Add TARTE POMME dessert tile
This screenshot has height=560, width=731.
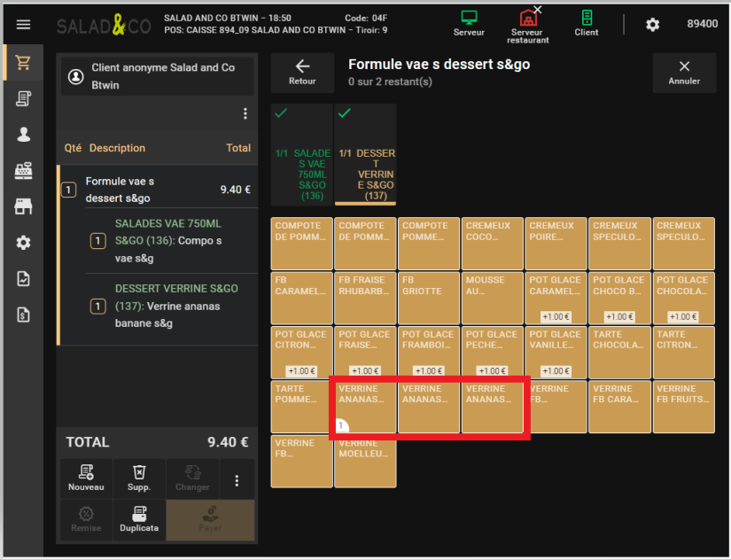coord(302,407)
